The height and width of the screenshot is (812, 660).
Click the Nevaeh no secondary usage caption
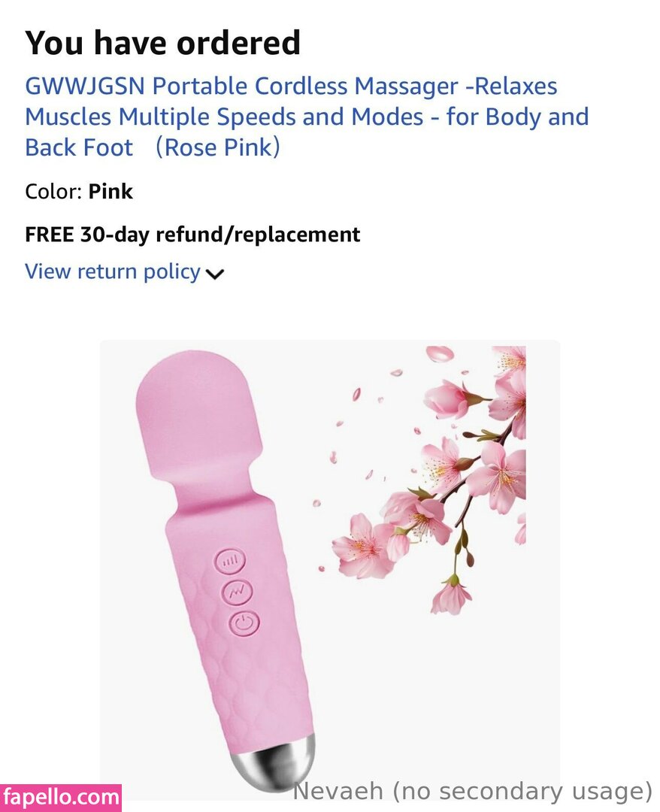pyautogui.click(x=473, y=791)
